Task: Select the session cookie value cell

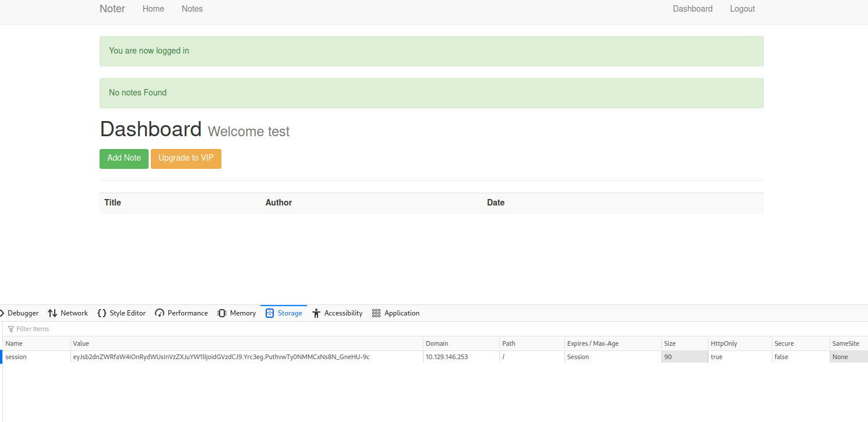Action: coord(221,357)
